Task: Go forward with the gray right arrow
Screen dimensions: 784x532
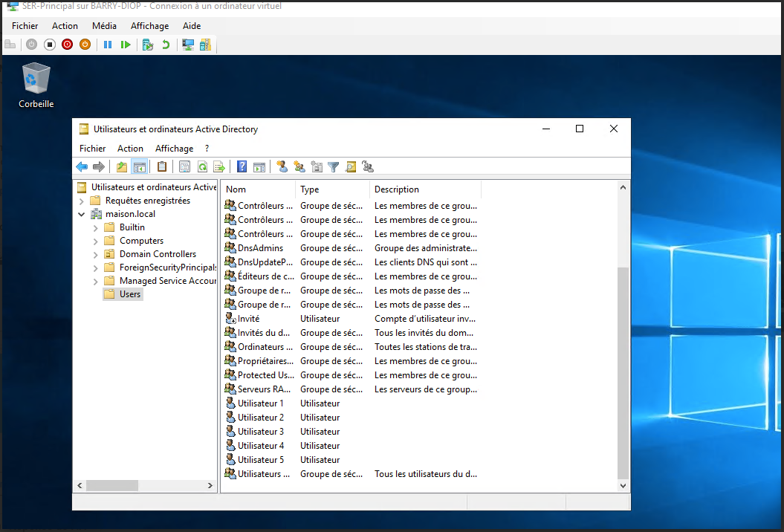Action: (99, 166)
